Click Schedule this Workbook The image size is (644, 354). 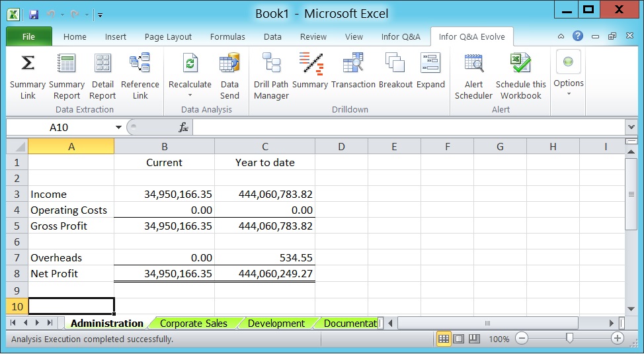[x=521, y=64]
